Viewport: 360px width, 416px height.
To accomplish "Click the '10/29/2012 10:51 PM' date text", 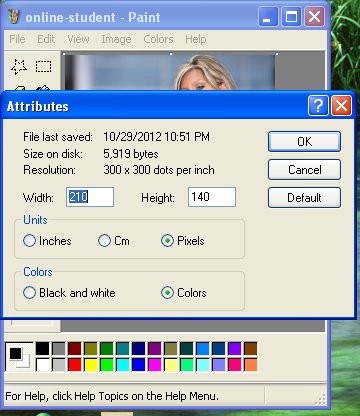I will [x=156, y=137].
